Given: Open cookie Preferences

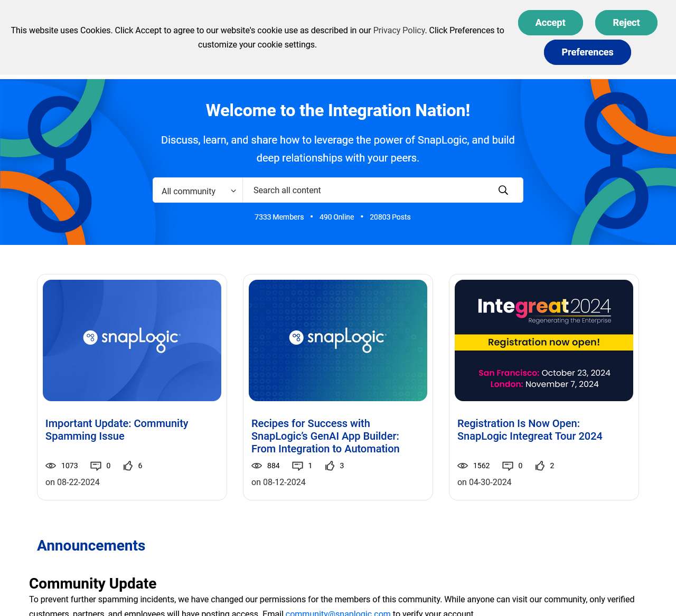Looking at the screenshot, I should [x=587, y=52].
